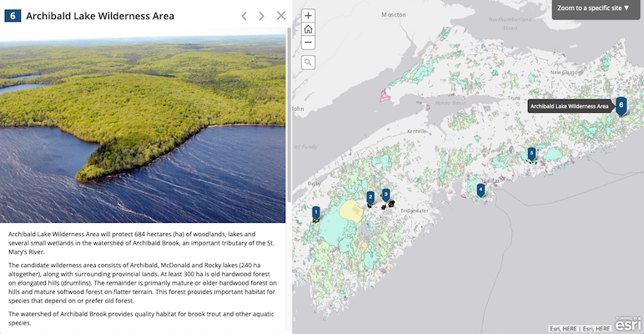The image size is (644, 334).
Task: Select map marker number 2
Action: click(x=370, y=198)
